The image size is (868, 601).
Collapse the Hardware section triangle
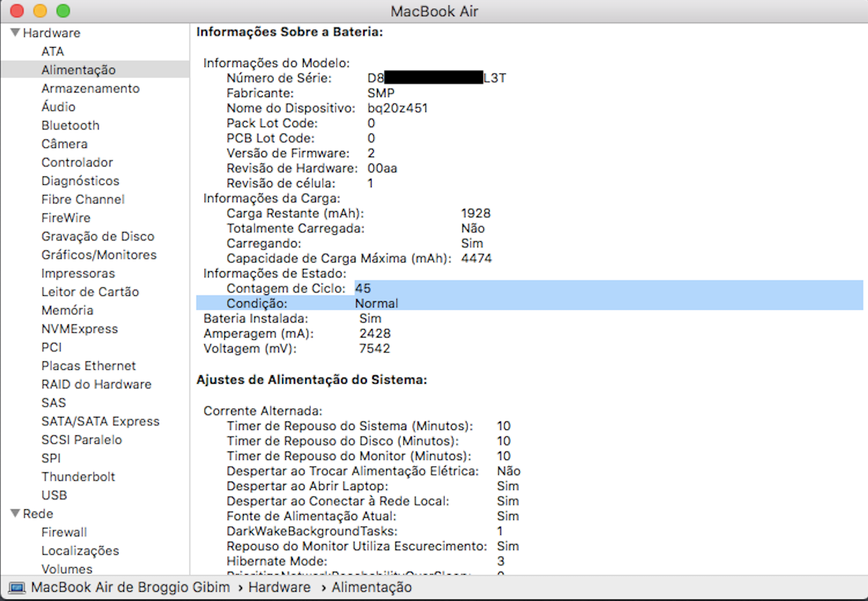[x=15, y=33]
